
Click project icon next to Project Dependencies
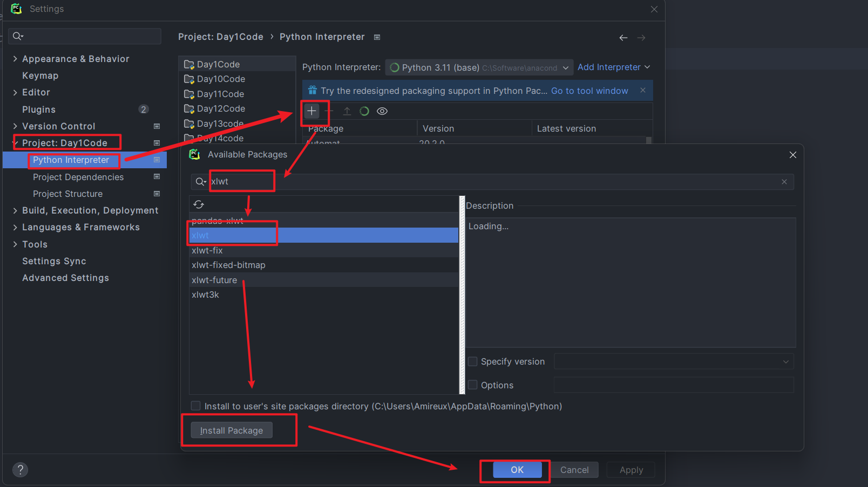coord(157,177)
